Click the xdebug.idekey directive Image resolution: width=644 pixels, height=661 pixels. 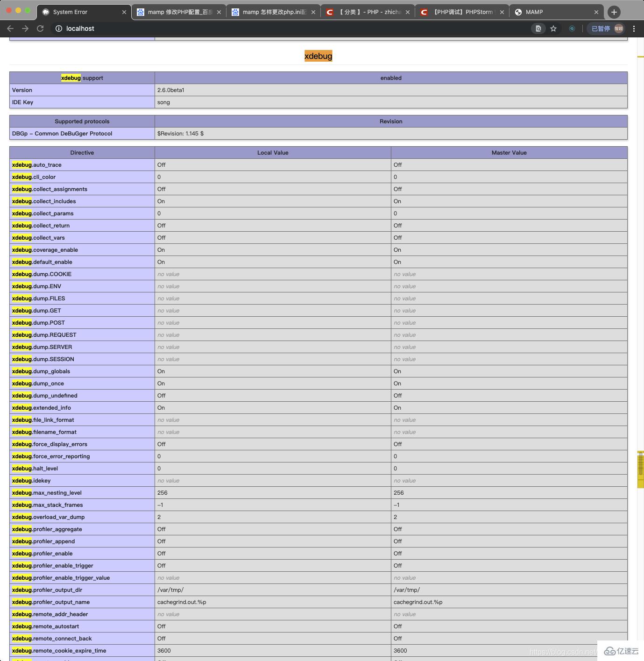(x=31, y=481)
